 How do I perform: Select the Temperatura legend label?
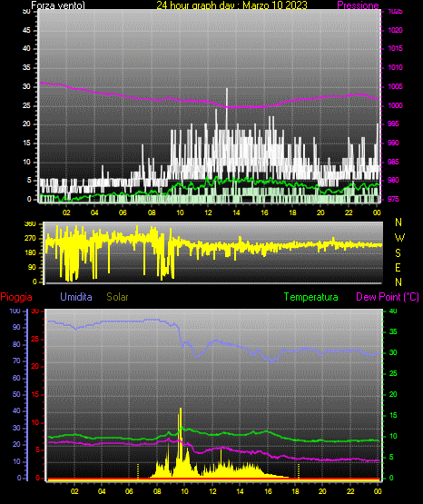pos(311,297)
